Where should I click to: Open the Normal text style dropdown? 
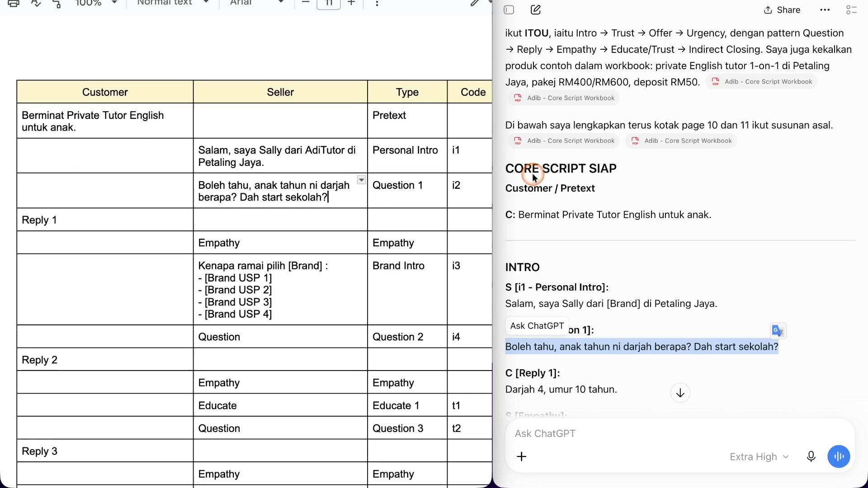(x=173, y=3)
